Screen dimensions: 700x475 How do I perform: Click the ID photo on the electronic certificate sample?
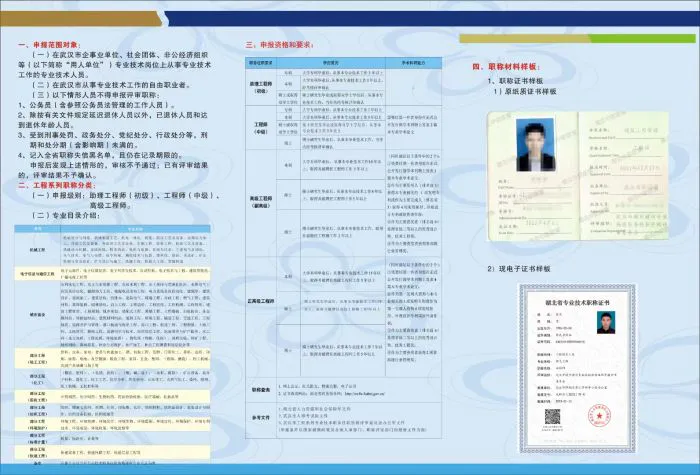coord(606,322)
